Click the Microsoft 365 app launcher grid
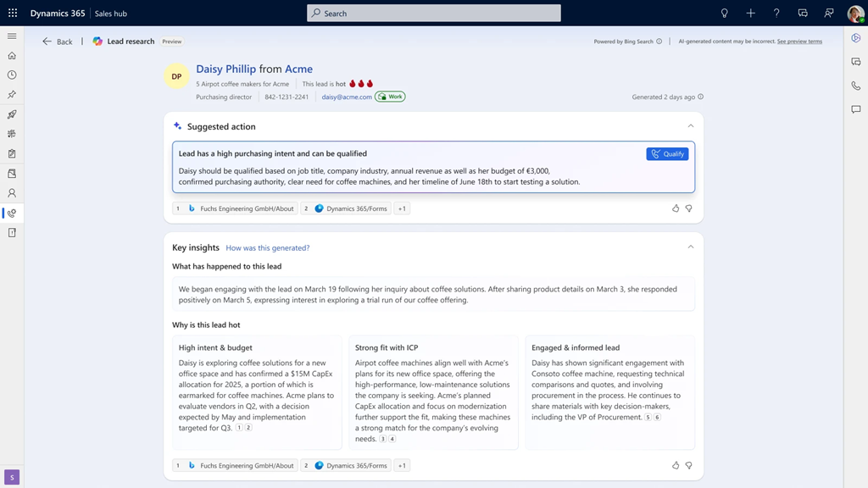Image resolution: width=868 pixels, height=488 pixels. [x=12, y=13]
